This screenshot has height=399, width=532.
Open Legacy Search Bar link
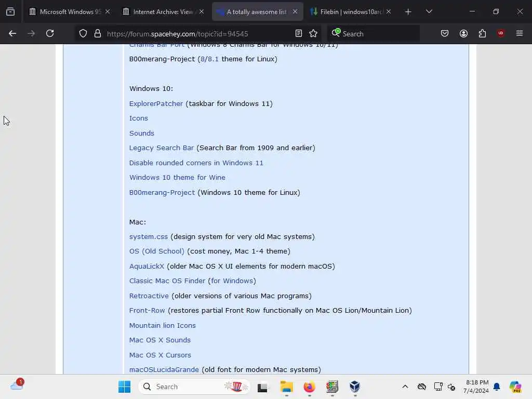click(162, 148)
